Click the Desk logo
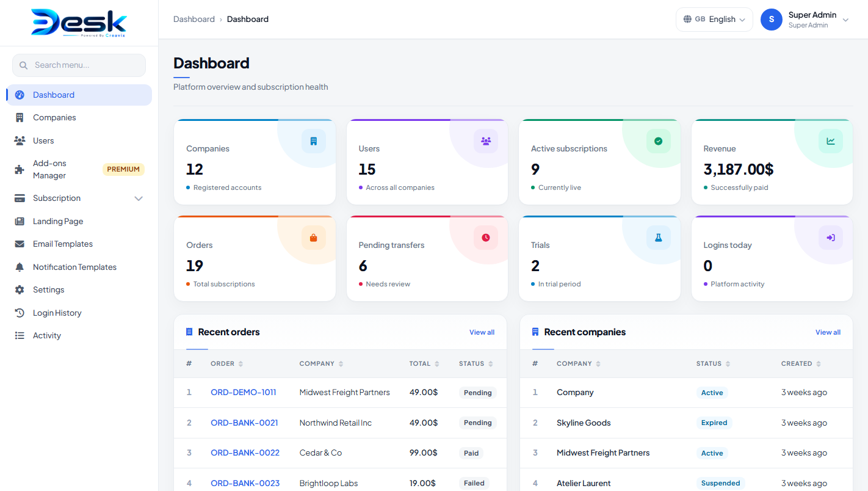The height and width of the screenshot is (491, 868). pyautogui.click(x=79, y=23)
